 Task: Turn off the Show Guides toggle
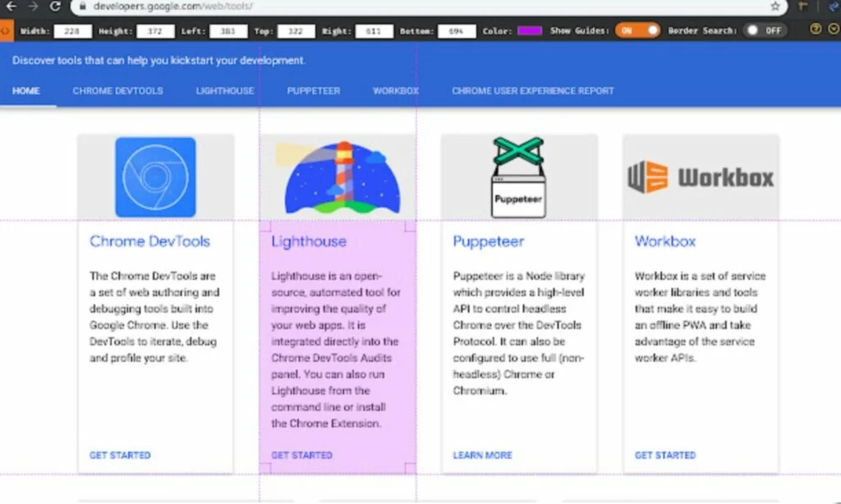pos(638,30)
